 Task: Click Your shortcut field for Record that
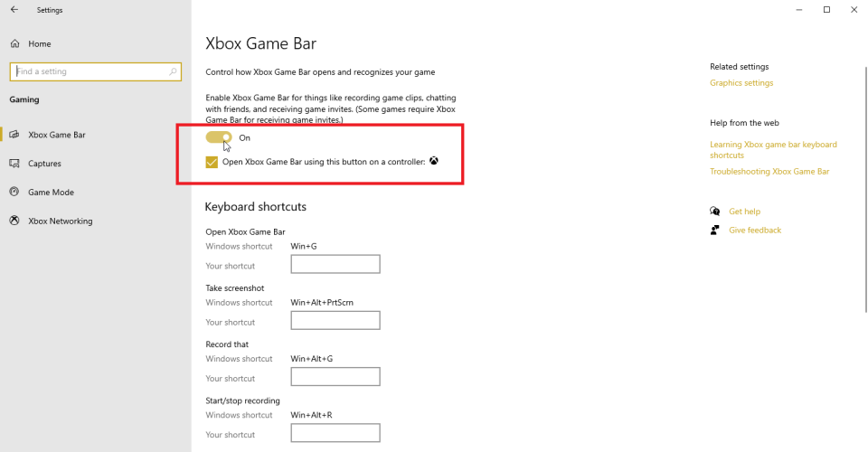pos(335,377)
